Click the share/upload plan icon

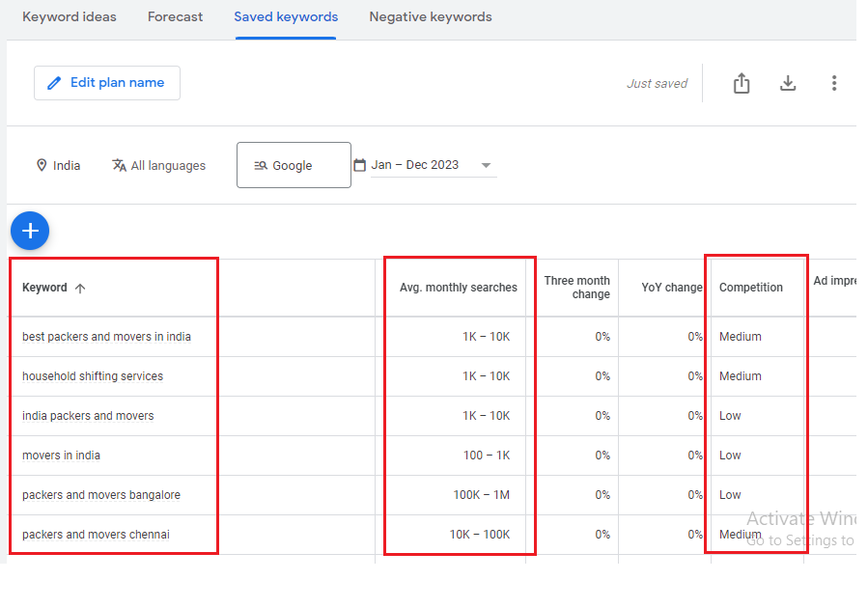[x=742, y=84]
